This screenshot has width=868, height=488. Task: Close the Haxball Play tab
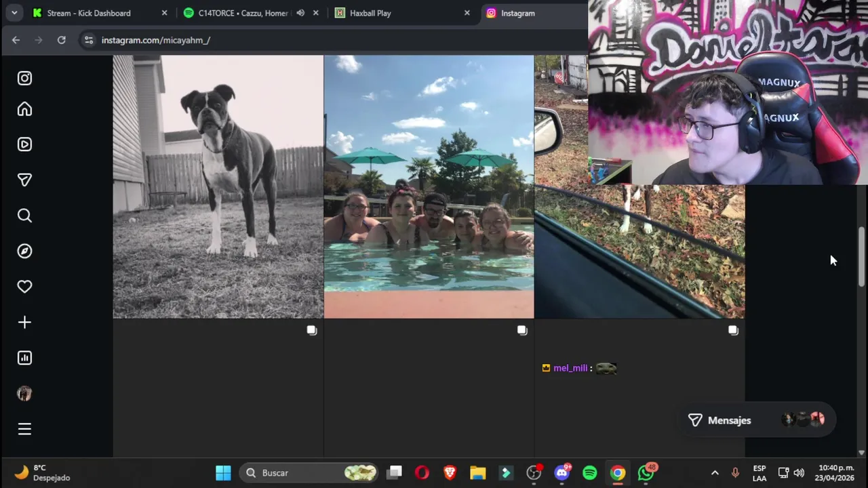(467, 13)
